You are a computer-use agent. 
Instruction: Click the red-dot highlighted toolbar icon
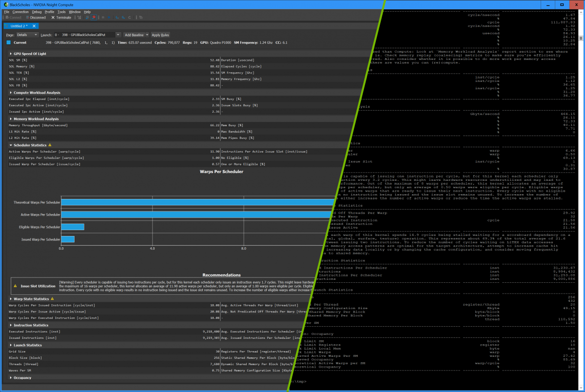[94, 18]
